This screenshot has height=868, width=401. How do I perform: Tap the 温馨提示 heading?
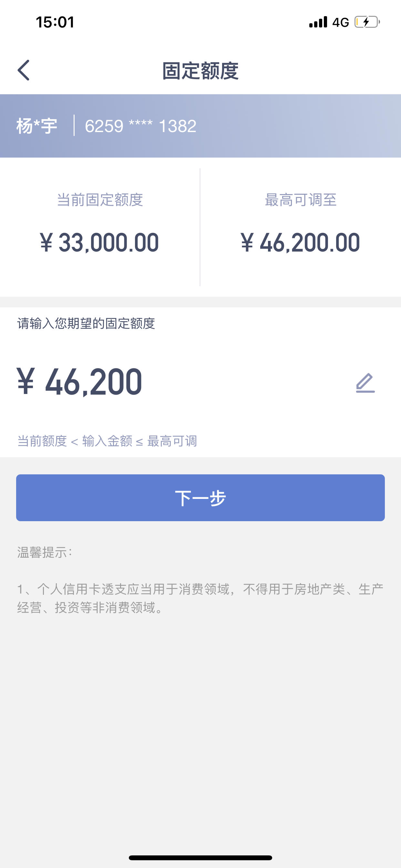[x=45, y=553]
